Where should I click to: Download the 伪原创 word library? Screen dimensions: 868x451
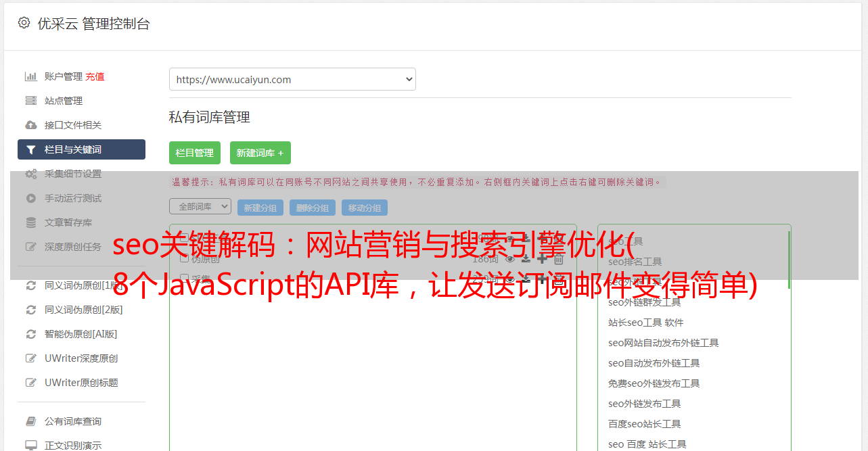tap(526, 258)
